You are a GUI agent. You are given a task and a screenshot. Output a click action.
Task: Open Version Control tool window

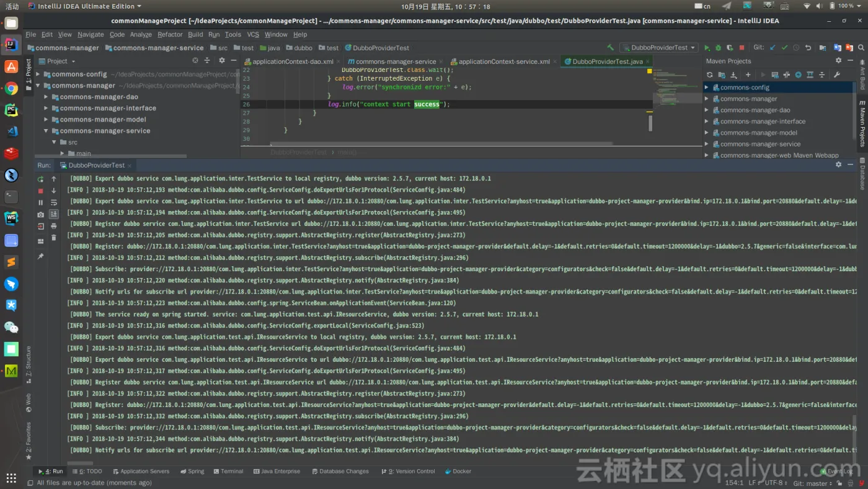(407, 472)
